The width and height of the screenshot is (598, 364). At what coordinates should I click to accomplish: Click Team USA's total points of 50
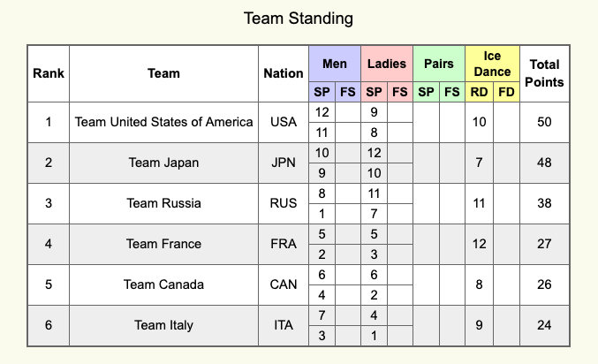coord(544,122)
